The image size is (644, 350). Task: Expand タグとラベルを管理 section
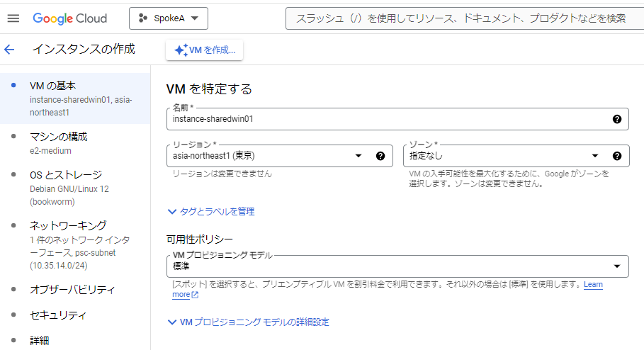coord(211,211)
